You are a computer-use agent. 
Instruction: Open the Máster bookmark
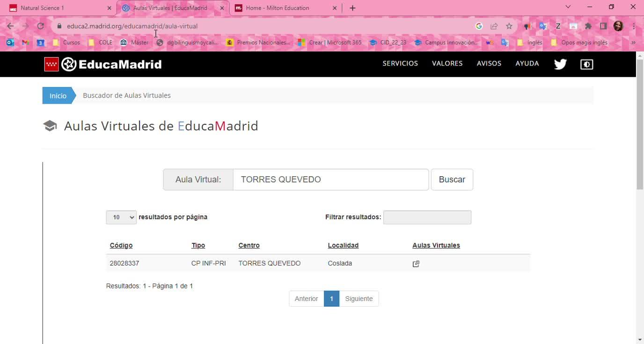pos(134,43)
